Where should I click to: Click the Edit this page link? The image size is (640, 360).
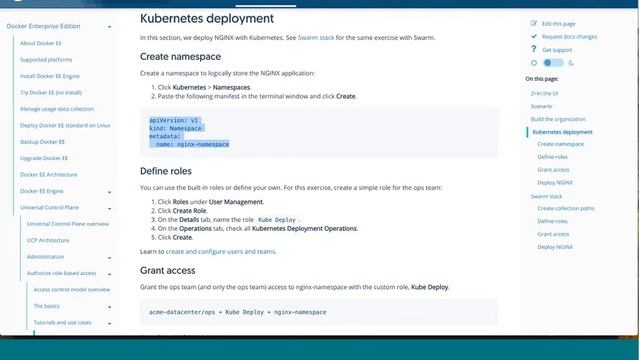pos(558,24)
